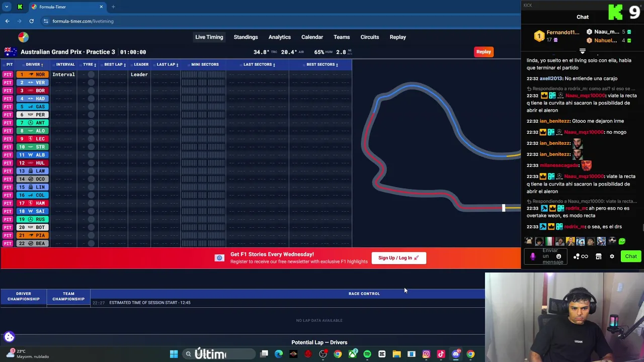This screenshot has width=644, height=362.
Task: Open the Kick pinned browser tab
Action: click(20, 7)
